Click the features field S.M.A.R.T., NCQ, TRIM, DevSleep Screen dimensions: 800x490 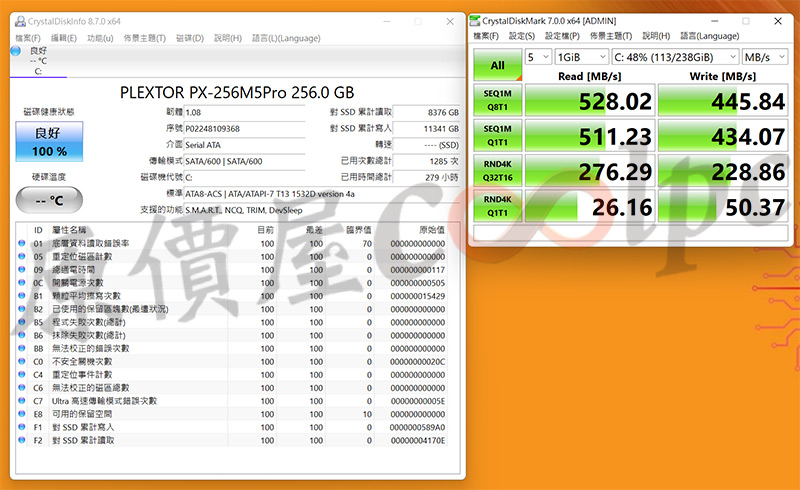pos(321,210)
